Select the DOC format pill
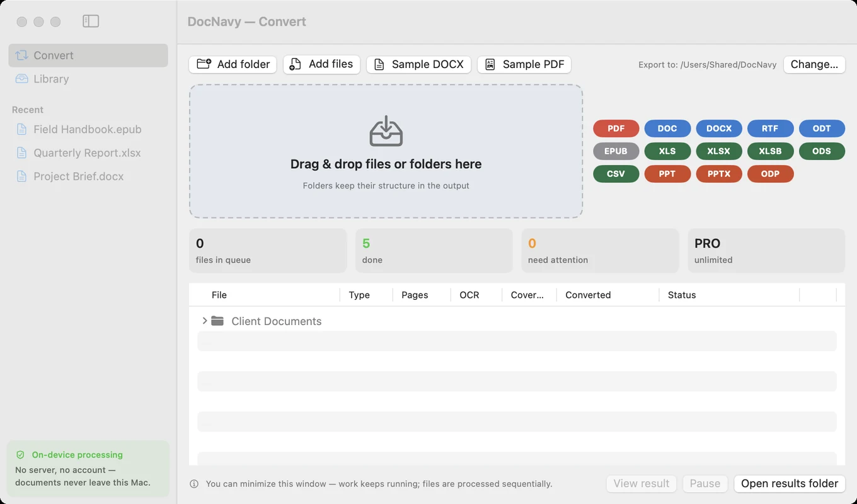 [667, 129]
